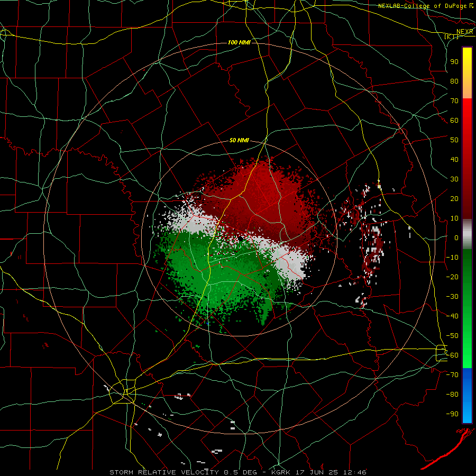Click the gray zero-velocity color bar segment

467,234
